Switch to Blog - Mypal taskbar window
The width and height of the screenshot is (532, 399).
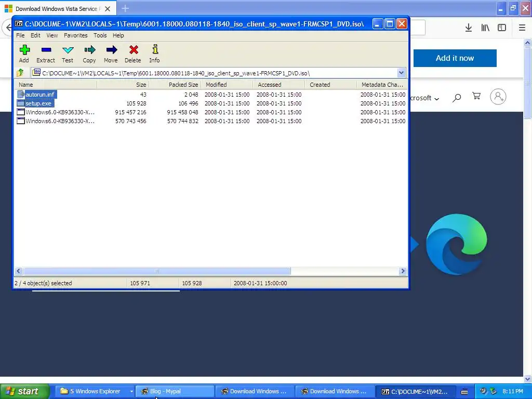(175, 391)
